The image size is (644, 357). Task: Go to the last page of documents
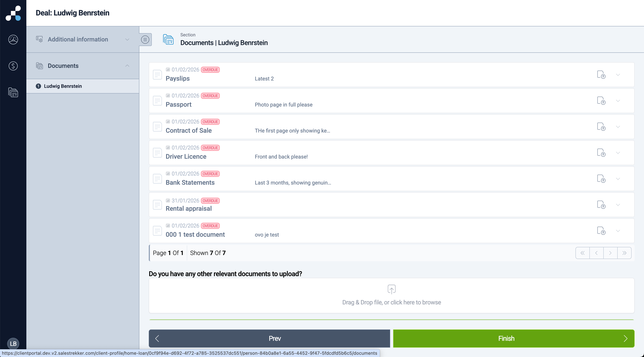(x=624, y=253)
